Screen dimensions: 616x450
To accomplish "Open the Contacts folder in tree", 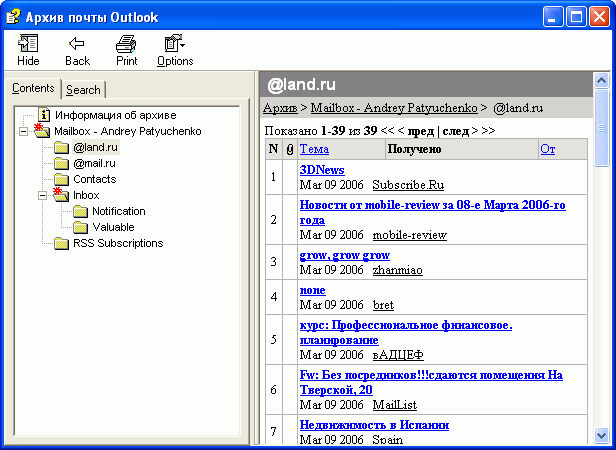I will (94, 179).
